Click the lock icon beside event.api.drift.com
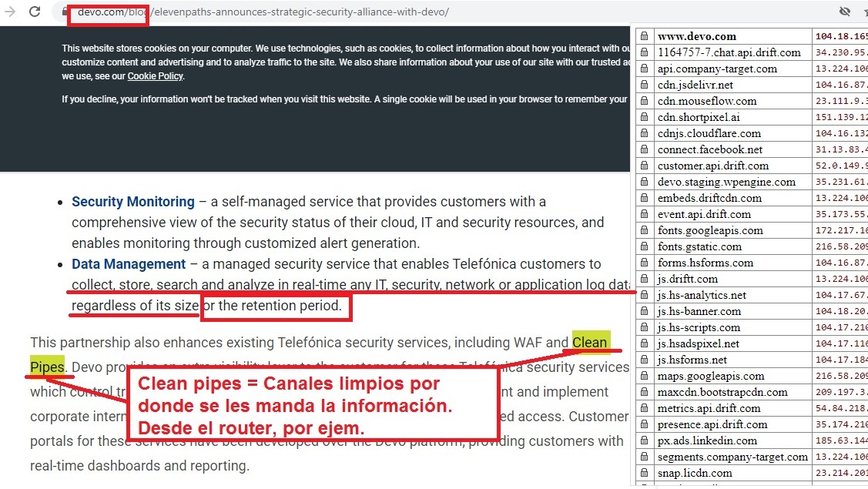 tap(645, 214)
